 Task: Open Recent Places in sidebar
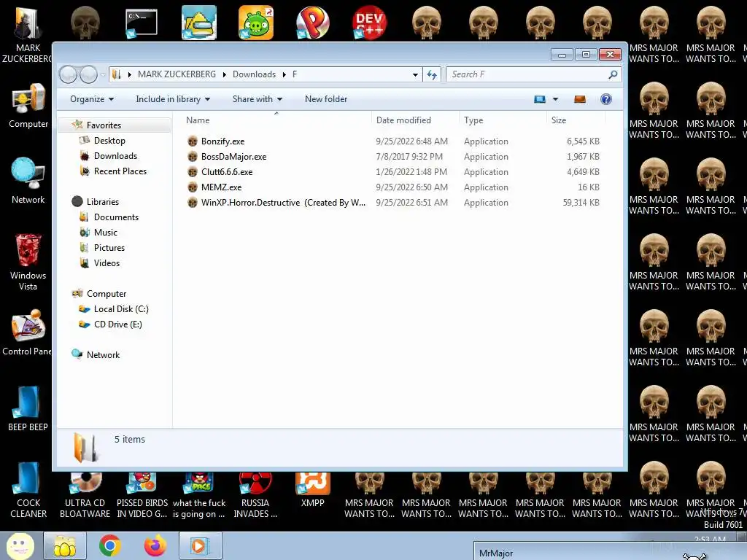[120, 171]
